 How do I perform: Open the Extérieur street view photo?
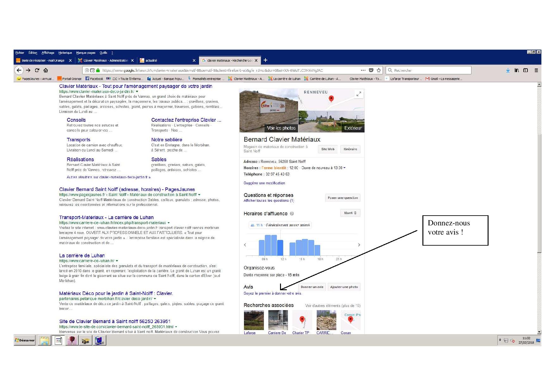click(332, 121)
